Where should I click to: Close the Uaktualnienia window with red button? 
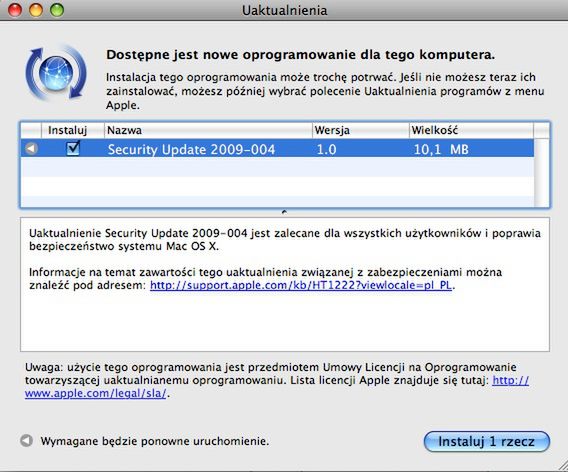pos(15,10)
